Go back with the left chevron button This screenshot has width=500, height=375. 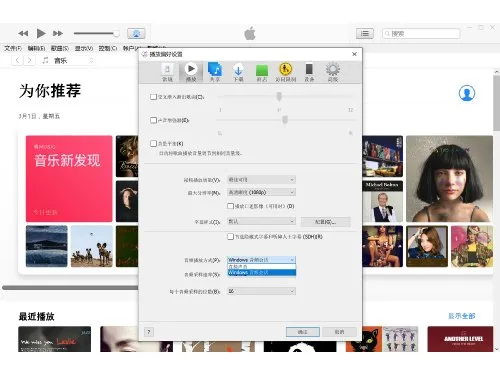click(17, 60)
